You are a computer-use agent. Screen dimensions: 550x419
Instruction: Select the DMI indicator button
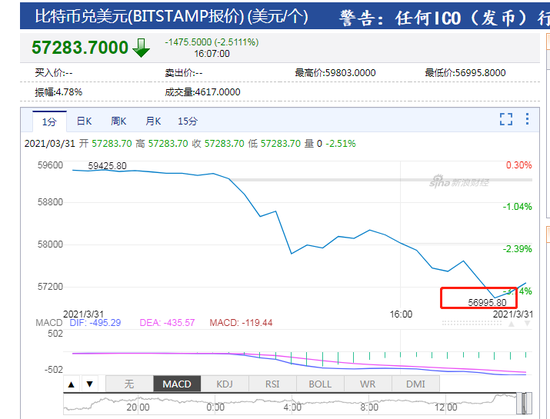[x=415, y=384]
